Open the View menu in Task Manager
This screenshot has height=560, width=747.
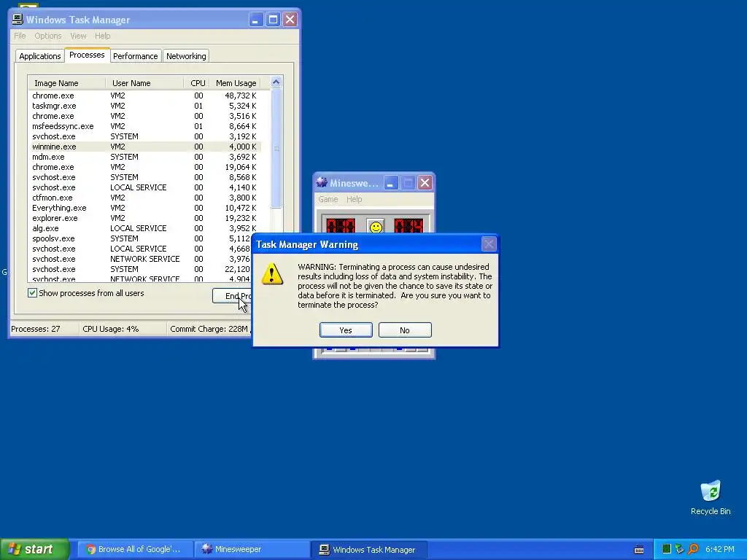78,36
